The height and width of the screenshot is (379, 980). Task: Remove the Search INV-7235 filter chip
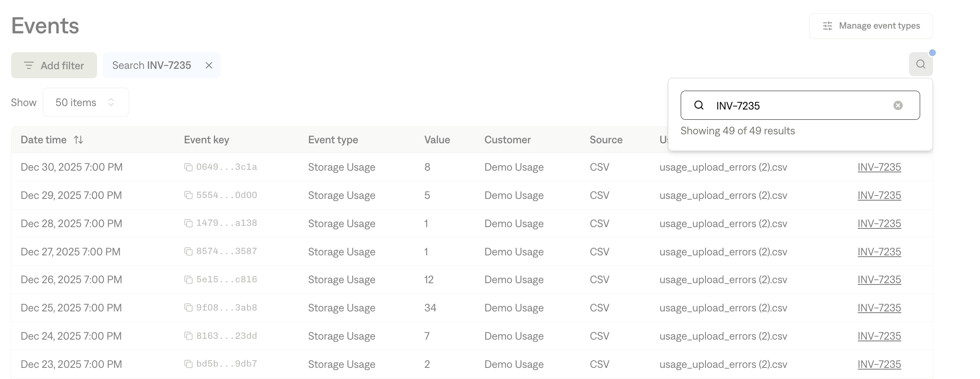[x=209, y=65]
